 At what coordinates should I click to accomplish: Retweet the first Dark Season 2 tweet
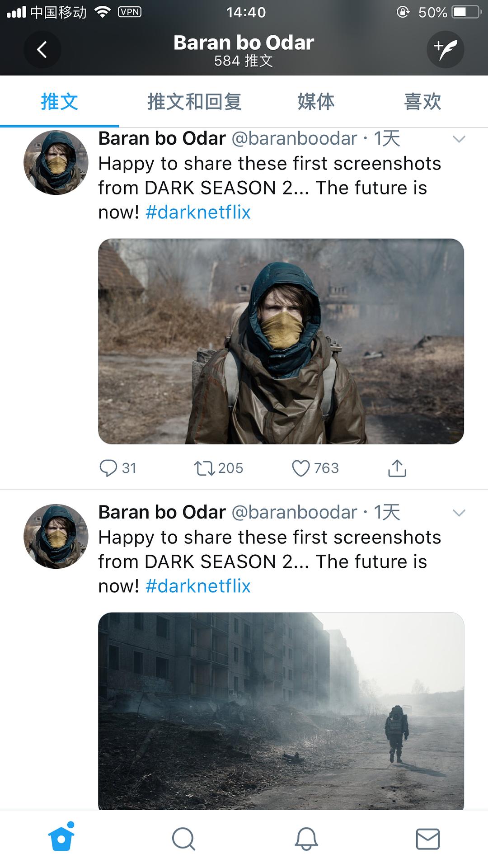tap(205, 468)
